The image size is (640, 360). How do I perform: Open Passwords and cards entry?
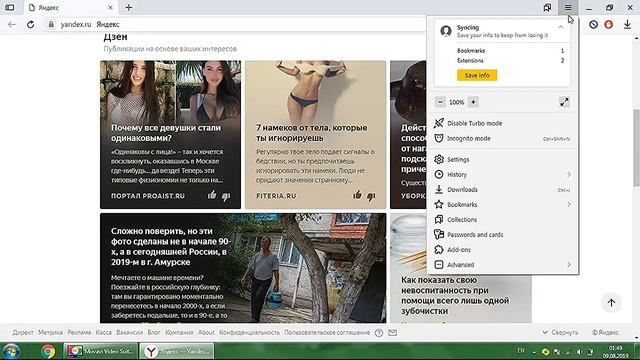(502, 235)
